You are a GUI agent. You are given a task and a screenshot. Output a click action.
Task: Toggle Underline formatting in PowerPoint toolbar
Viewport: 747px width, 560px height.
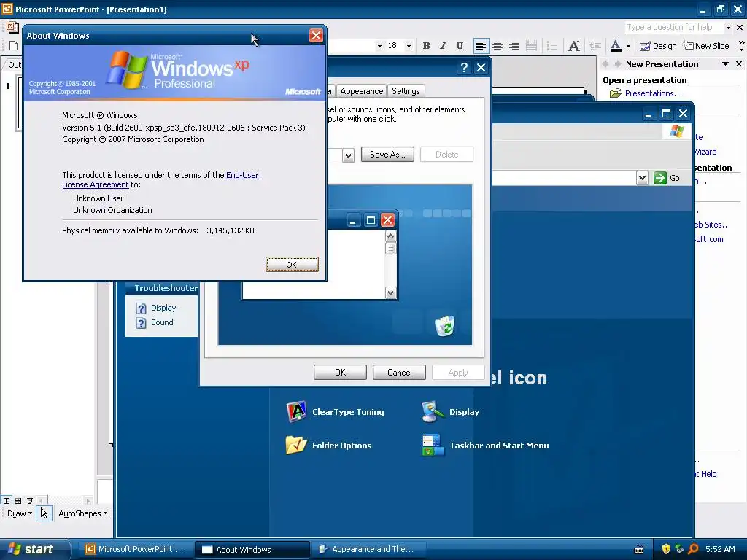tap(460, 46)
